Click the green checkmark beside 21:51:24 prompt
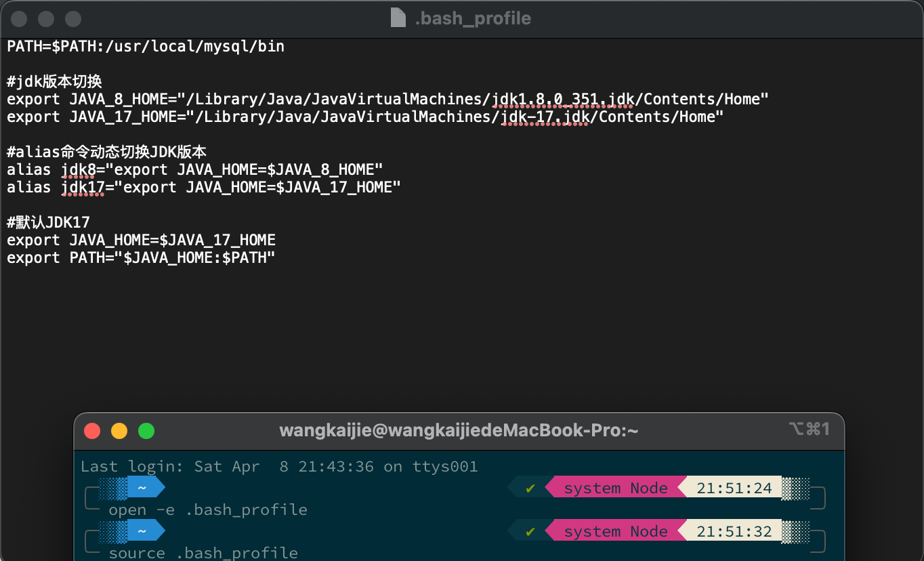924x561 pixels. [530, 488]
